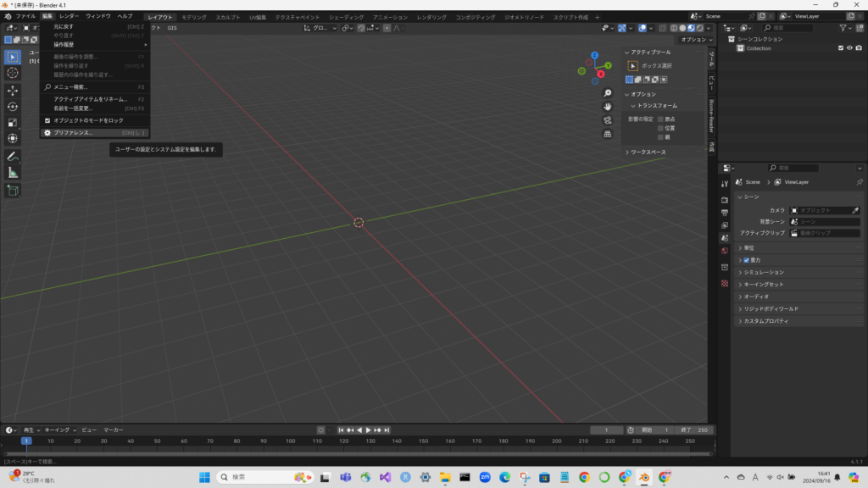Open the Render properties tab icon
Image resolution: width=868 pixels, height=488 pixels.
click(x=725, y=200)
